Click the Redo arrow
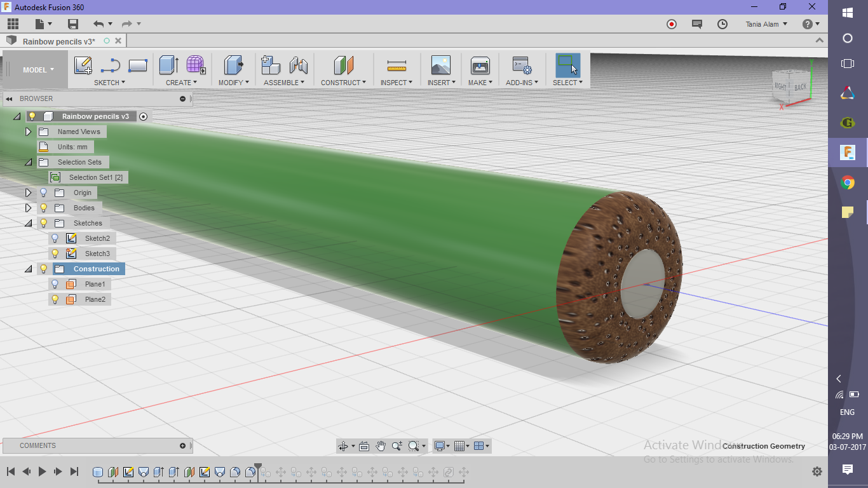 coord(126,24)
